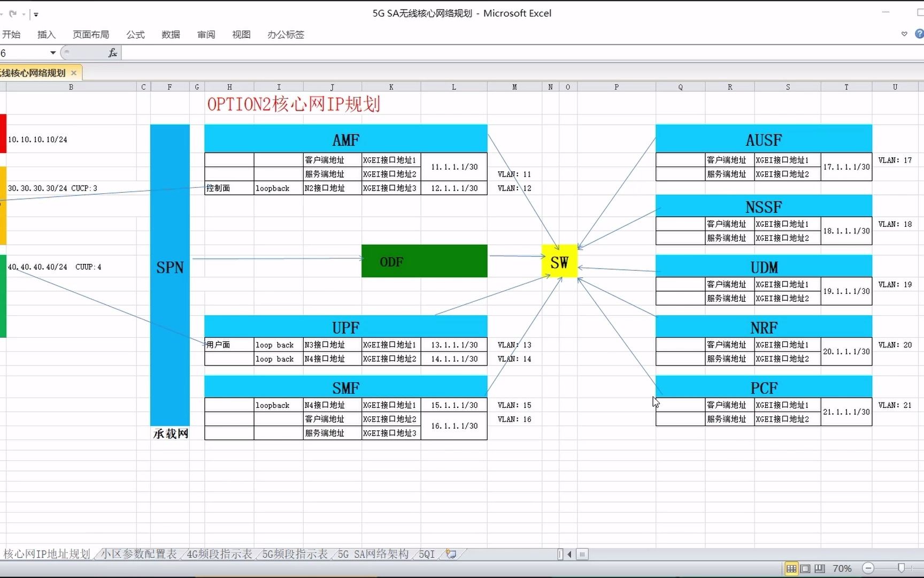Select cell with 16.1.1.1/30
Viewport: 924px width, 578px height.
coord(454,426)
